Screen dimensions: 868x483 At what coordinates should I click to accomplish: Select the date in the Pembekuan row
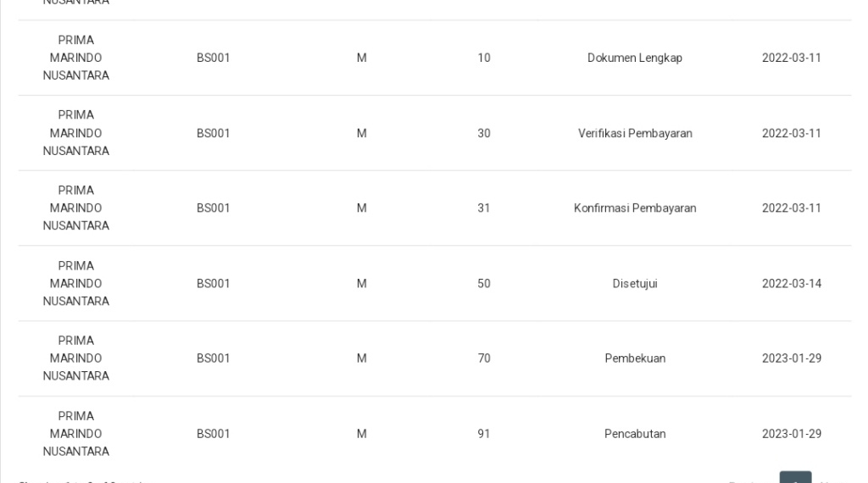click(791, 358)
